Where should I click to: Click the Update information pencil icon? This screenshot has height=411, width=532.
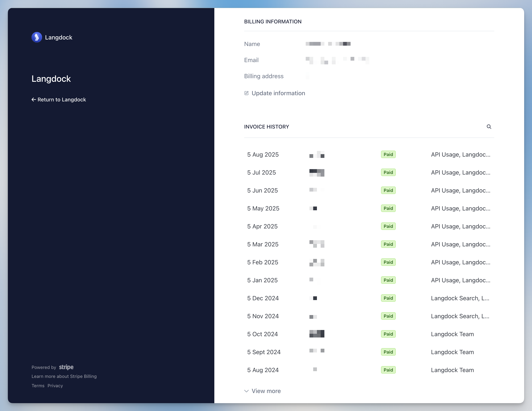(246, 93)
